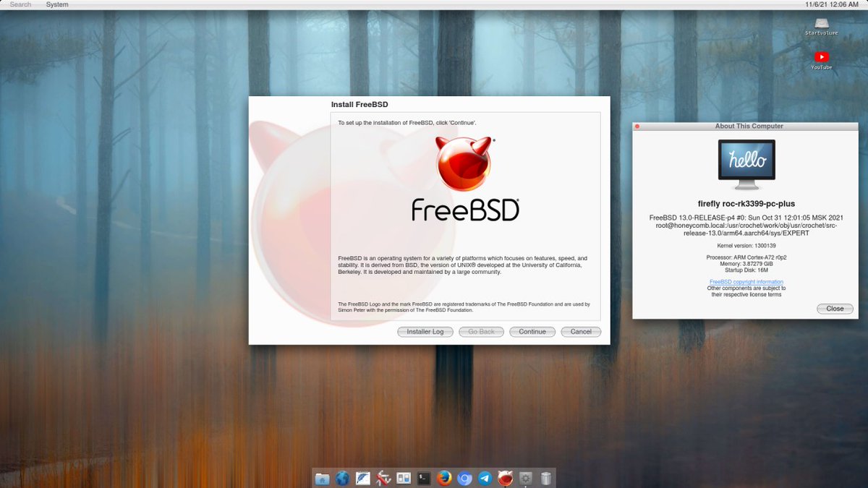
Task: Click the 'firefly roc-rk3399-pc-plus' hostname text
Action: (x=746, y=204)
